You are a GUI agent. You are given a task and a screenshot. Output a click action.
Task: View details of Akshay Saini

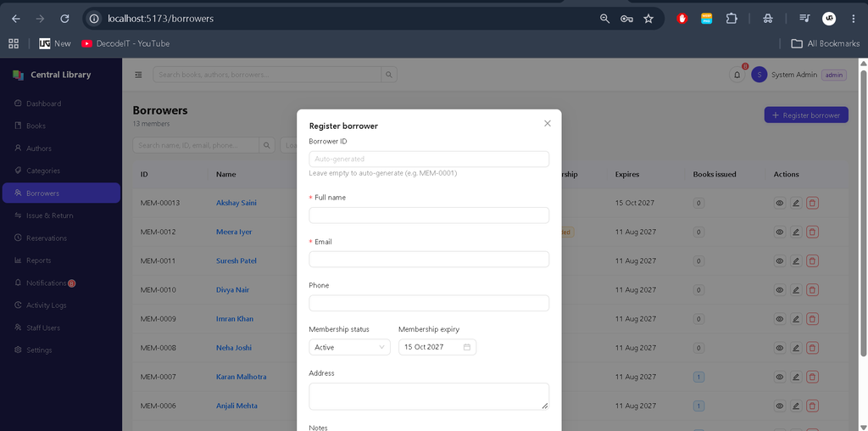click(x=780, y=203)
